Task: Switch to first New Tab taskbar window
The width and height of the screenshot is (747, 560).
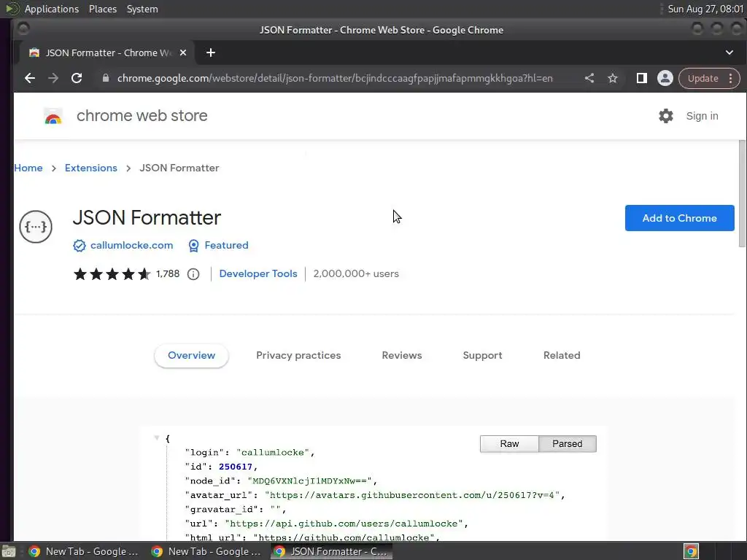Action: [x=84, y=551]
